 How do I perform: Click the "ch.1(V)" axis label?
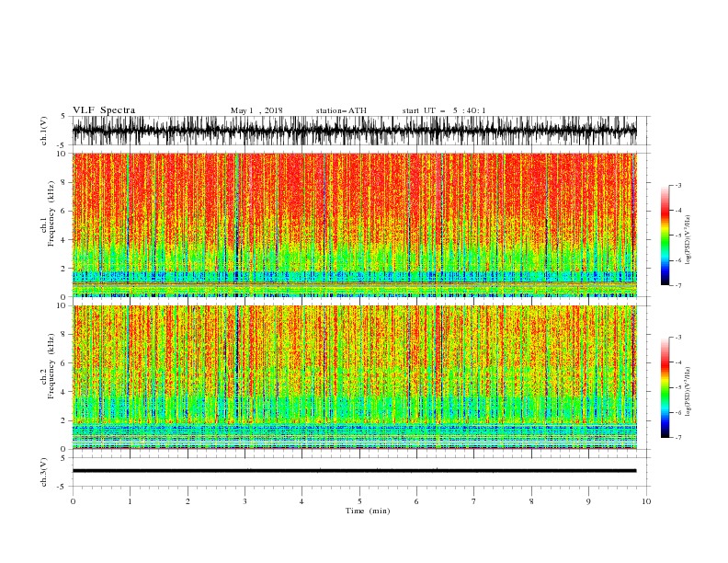[x=44, y=131]
